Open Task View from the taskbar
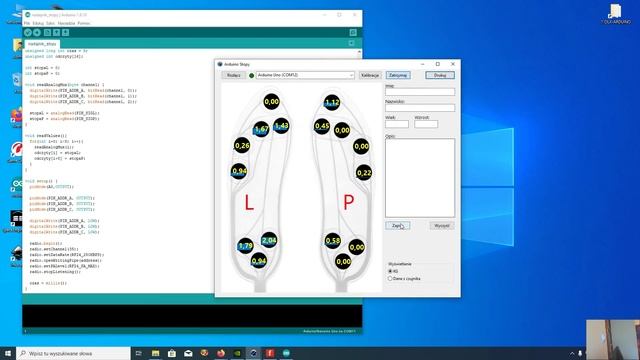 138,353
